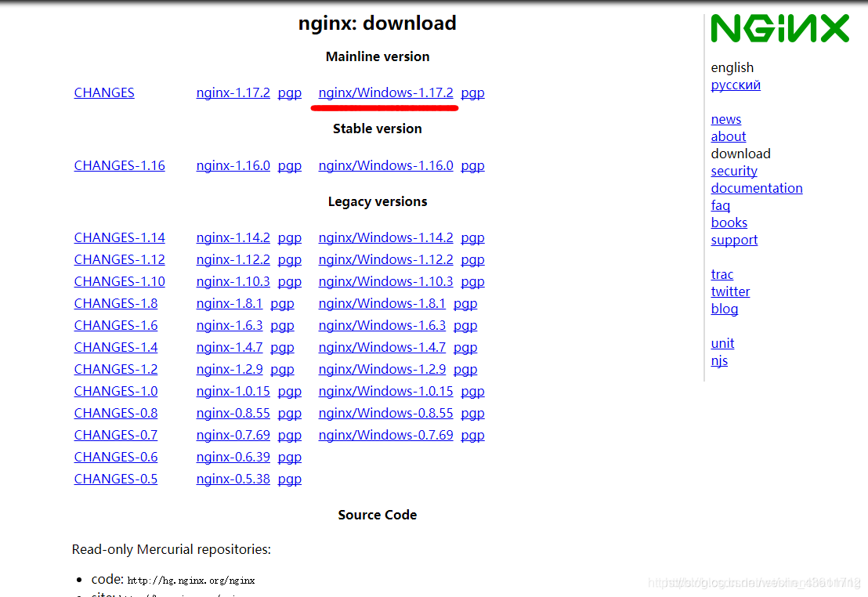
Task: Open the faq page
Action: pyautogui.click(x=720, y=205)
